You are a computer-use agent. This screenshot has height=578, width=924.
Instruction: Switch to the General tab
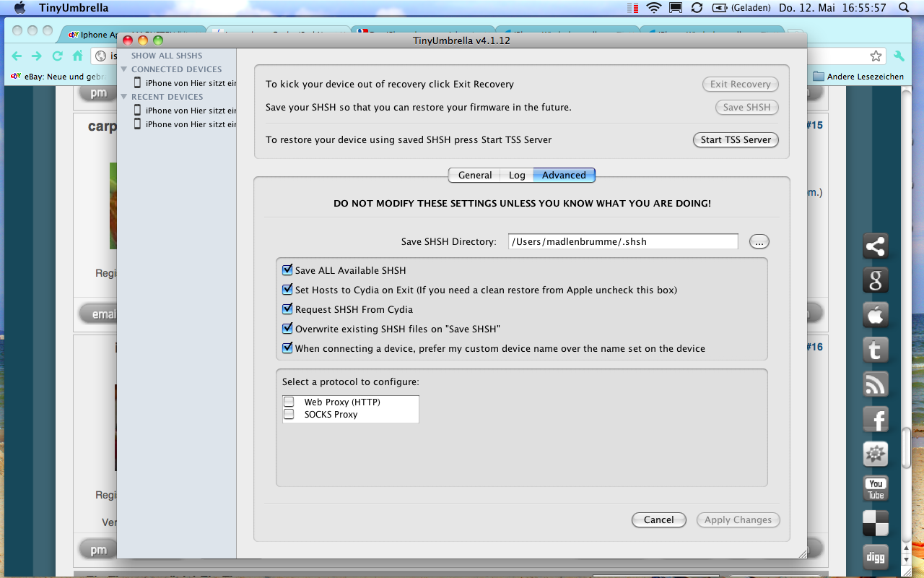pos(474,175)
